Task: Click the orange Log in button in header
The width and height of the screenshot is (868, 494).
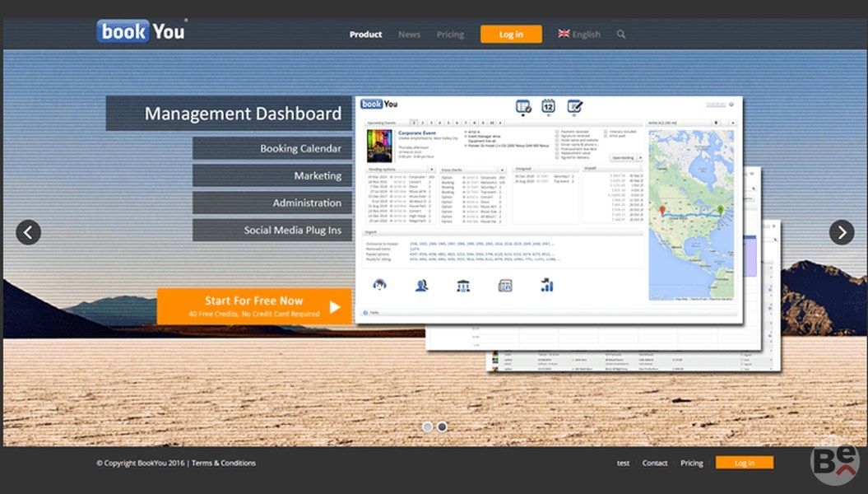Action: pos(511,35)
